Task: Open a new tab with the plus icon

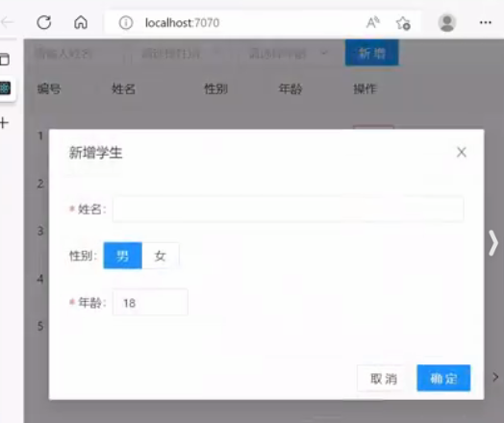Action: coord(4,123)
